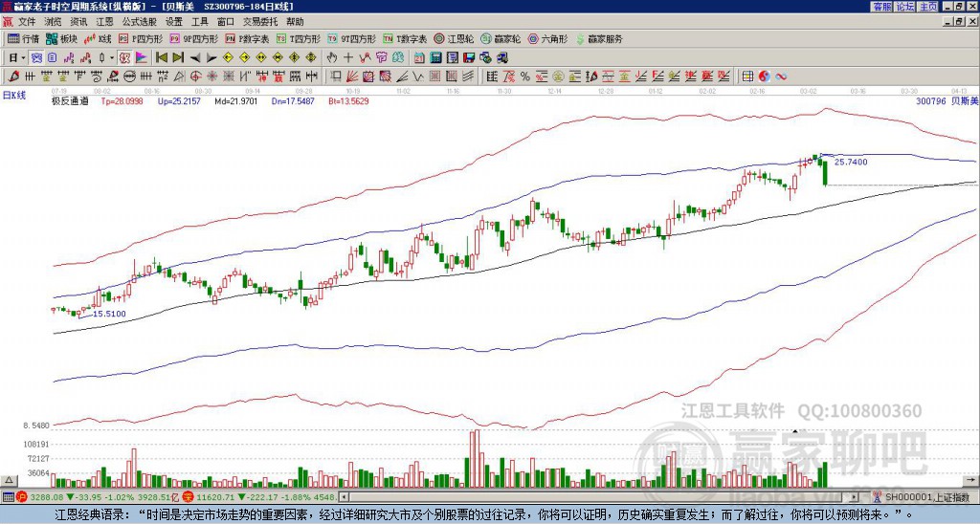Click the floppy disk save icon
Viewport: 980px width, 524px height.
(x=469, y=58)
